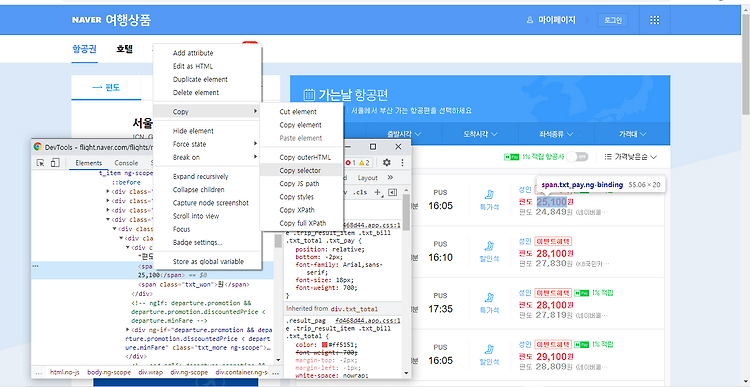This screenshot has height=387, width=750.
Task: Select the 항공권 site tab
Action: [85, 49]
